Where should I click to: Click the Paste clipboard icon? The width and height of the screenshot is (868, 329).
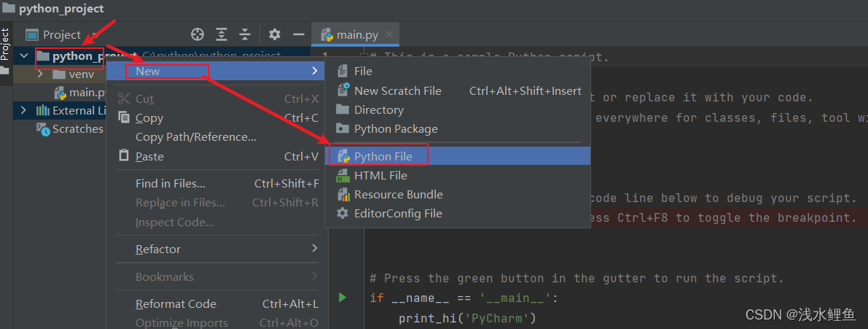(x=124, y=155)
